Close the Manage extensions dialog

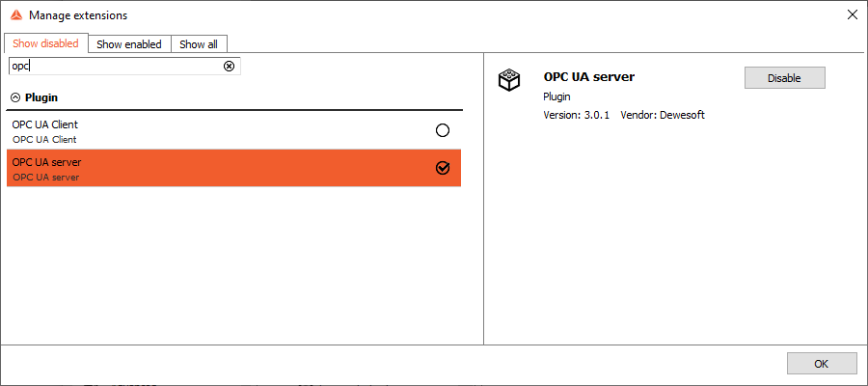point(853,14)
